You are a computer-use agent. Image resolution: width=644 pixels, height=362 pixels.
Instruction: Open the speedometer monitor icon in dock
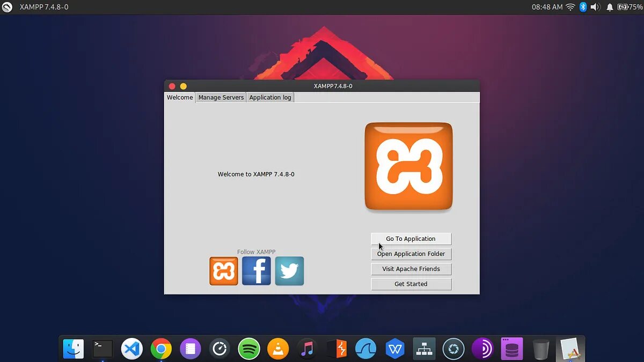pyautogui.click(x=219, y=349)
